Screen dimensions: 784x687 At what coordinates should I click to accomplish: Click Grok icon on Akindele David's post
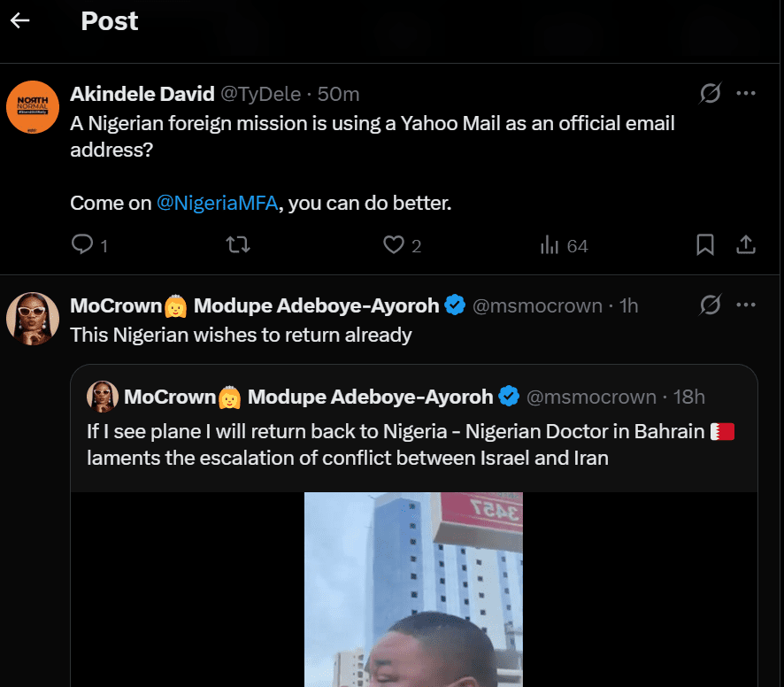coord(710,93)
